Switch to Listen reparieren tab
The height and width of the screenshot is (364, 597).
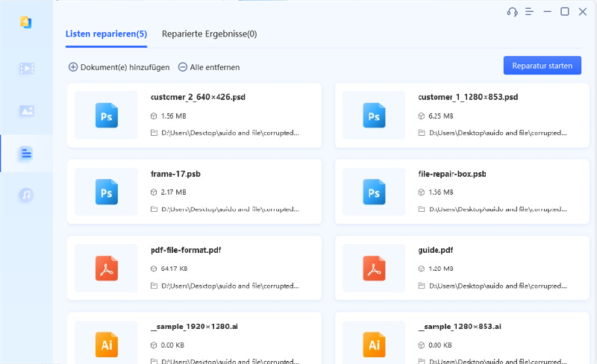(106, 34)
